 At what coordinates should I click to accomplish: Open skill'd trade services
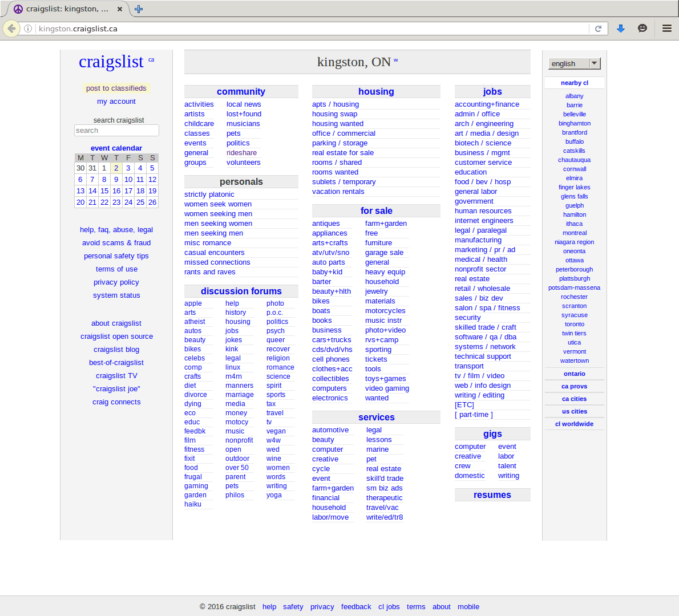pos(385,479)
